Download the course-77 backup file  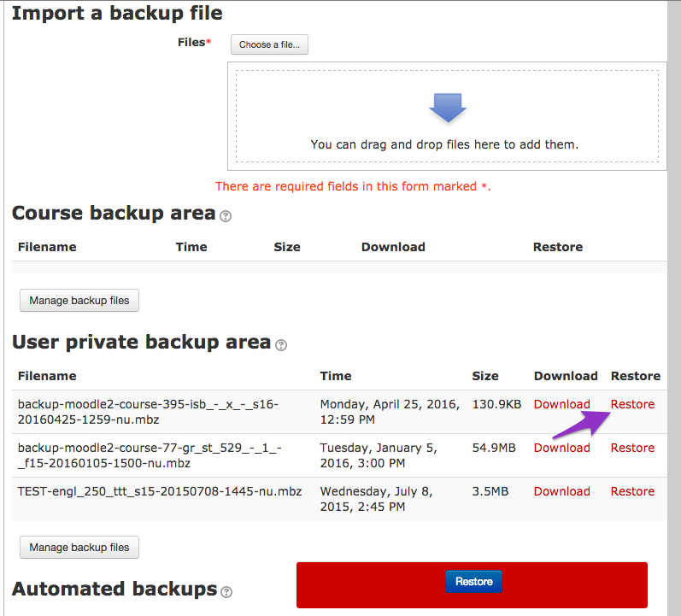pos(561,448)
